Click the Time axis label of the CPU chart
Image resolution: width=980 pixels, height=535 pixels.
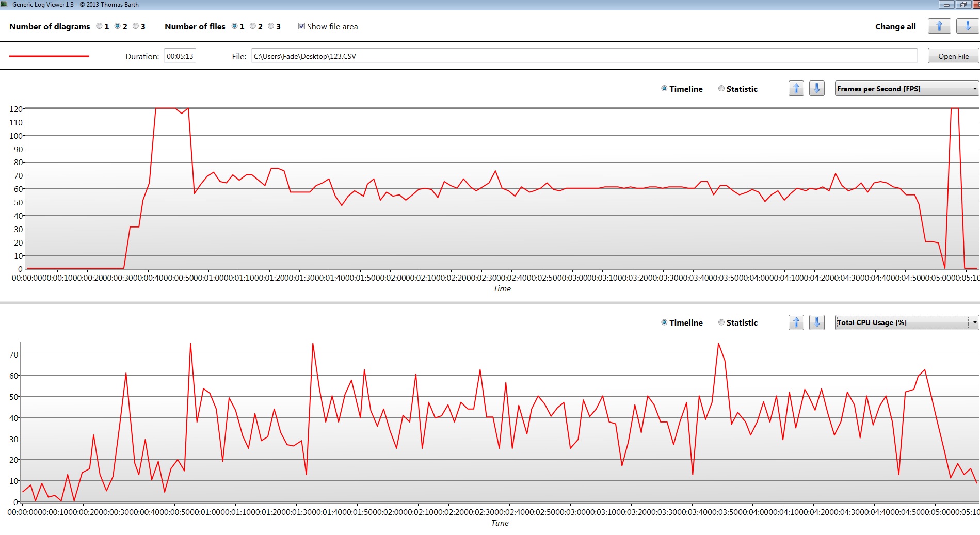pos(500,523)
